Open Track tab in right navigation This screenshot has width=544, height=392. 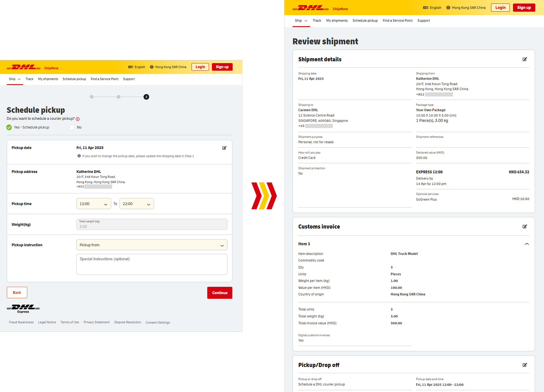[x=317, y=21]
